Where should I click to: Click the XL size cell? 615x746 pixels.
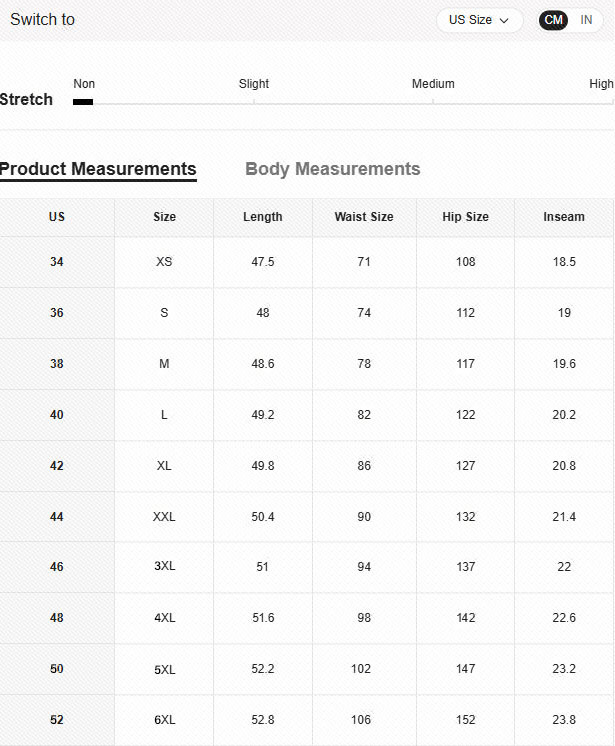point(164,466)
